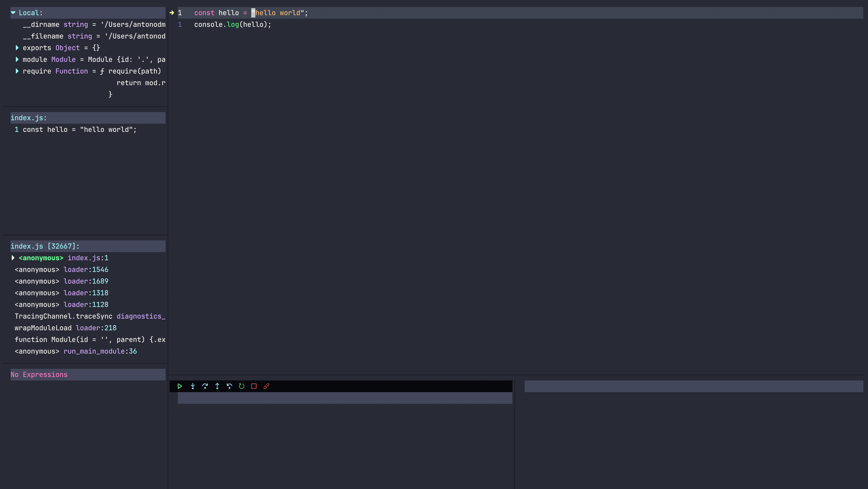This screenshot has width=868, height=489.
Task: Expand the exports Object variable
Action: coord(17,48)
